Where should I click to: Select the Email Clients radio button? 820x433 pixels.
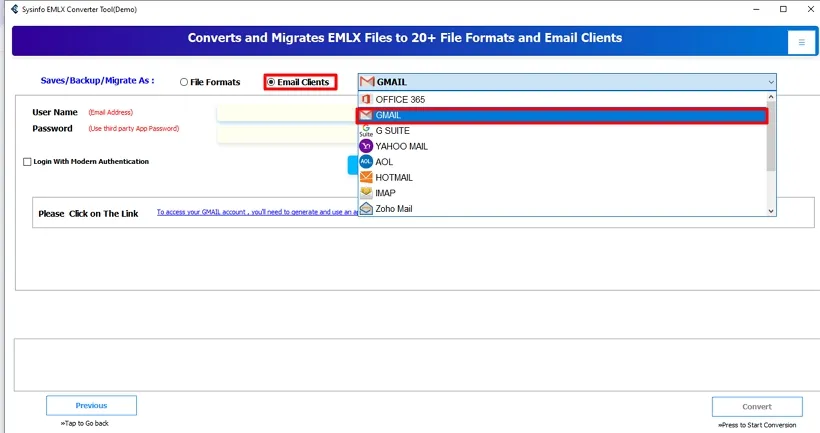coord(271,82)
